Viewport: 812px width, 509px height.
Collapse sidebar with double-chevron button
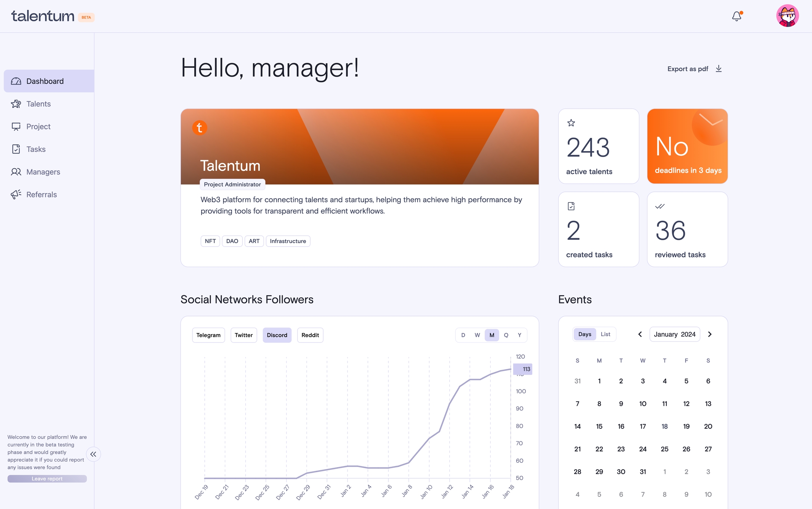(x=93, y=454)
